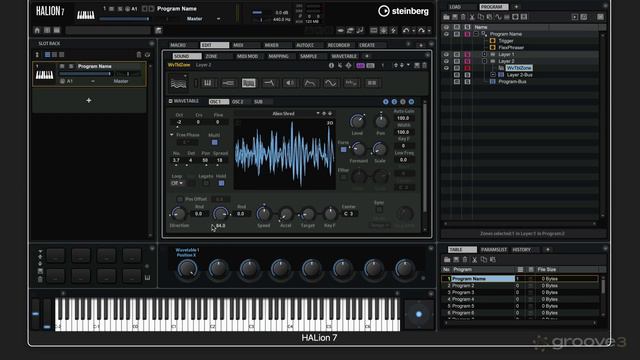Toggle the Formant checkbox
Viewport: 640px width, 360px height.
pyautogui.click(x=344, y=150)
